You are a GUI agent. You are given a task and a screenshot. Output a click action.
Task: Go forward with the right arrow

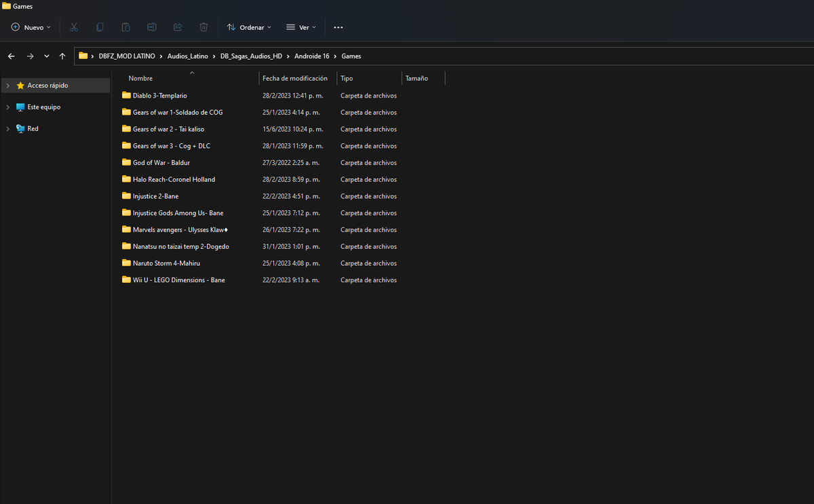point(30,56)
